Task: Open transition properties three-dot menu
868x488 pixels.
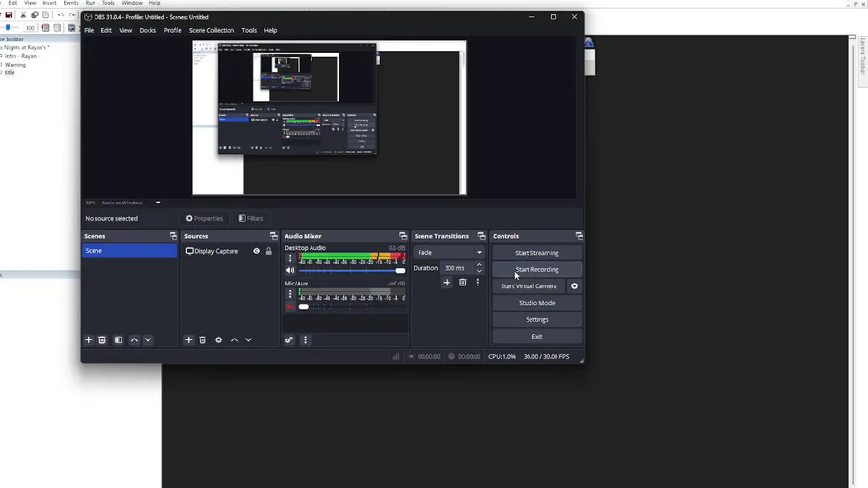Action: 478,283
